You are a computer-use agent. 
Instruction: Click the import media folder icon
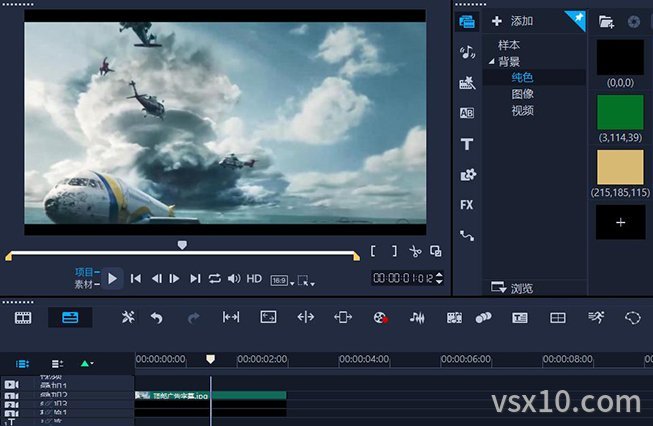point(606,21)
